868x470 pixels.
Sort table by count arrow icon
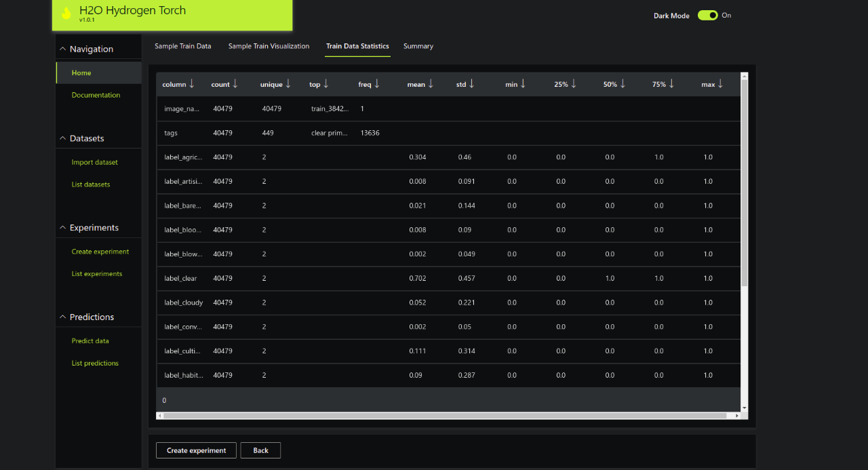[235, 84]
